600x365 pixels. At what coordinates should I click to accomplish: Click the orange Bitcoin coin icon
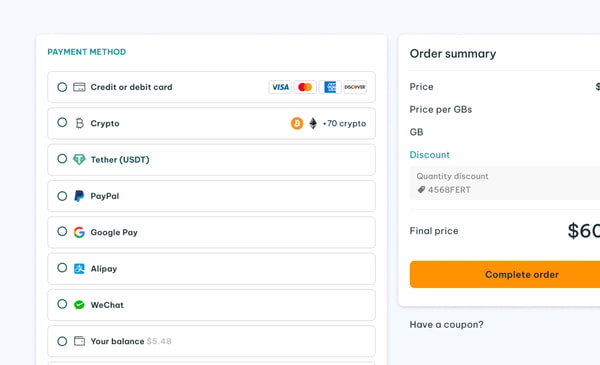(297, 123)
